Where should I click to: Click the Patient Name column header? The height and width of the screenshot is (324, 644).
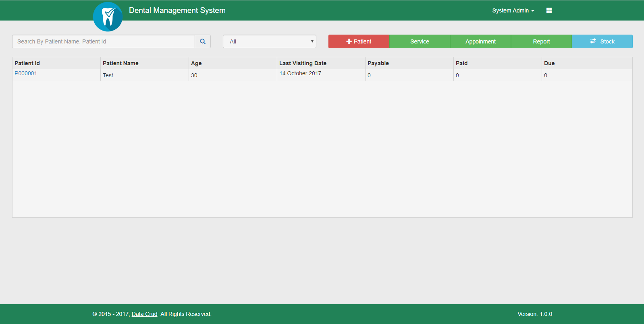(x=120, y=63)
